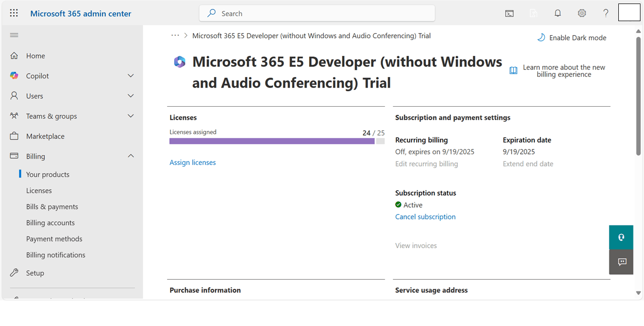This screenshot has width=644, height=326.
Task: Click Extend end date
Action: tap(528, 164)
